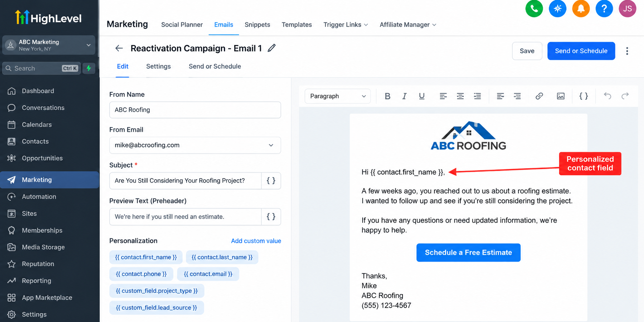Click the Add custom value link
The image size is (644, 322).
[x=256, y=241]
